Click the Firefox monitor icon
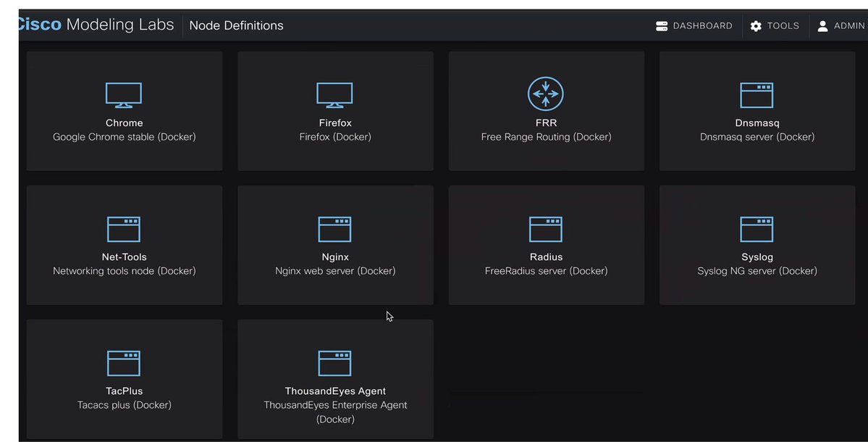 334,95
